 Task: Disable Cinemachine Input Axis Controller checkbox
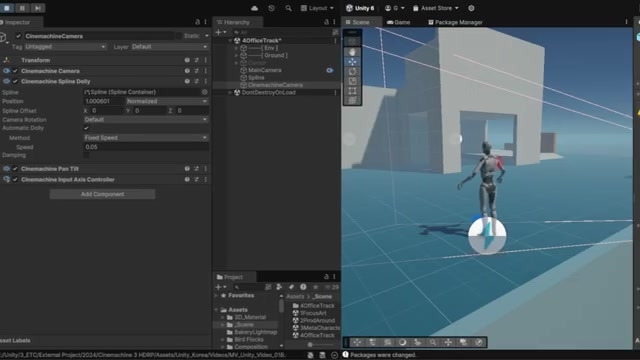[x=16, y=180]
